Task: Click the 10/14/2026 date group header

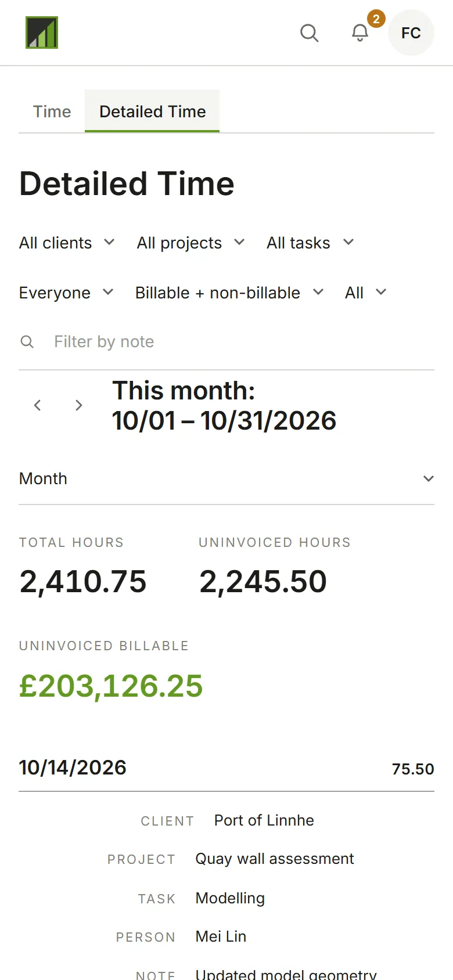Action: 227,768
